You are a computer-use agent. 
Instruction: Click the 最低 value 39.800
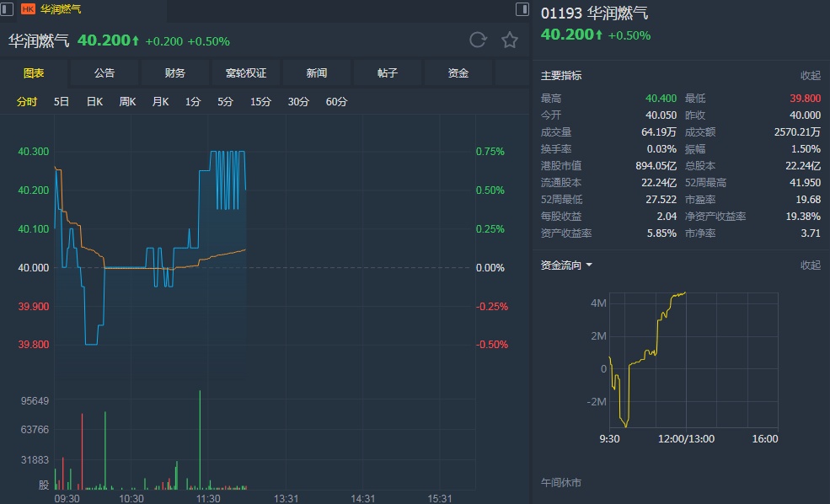coord(805,99)
